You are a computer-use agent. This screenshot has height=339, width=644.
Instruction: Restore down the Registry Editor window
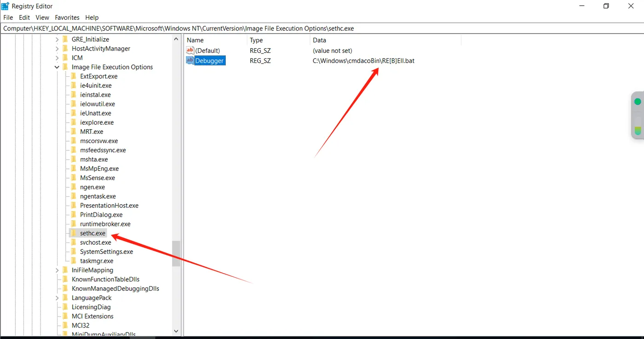click(x=606, y=6)
